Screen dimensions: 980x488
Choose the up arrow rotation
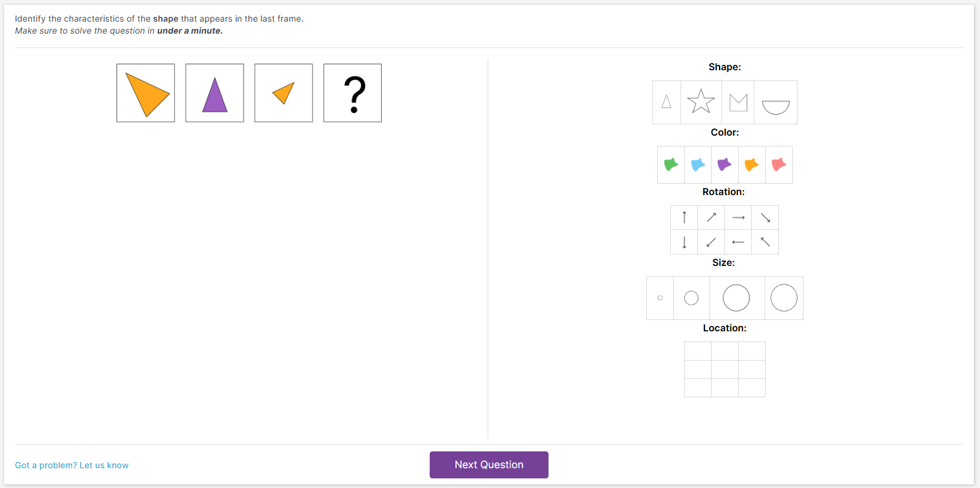click(684, 218)
